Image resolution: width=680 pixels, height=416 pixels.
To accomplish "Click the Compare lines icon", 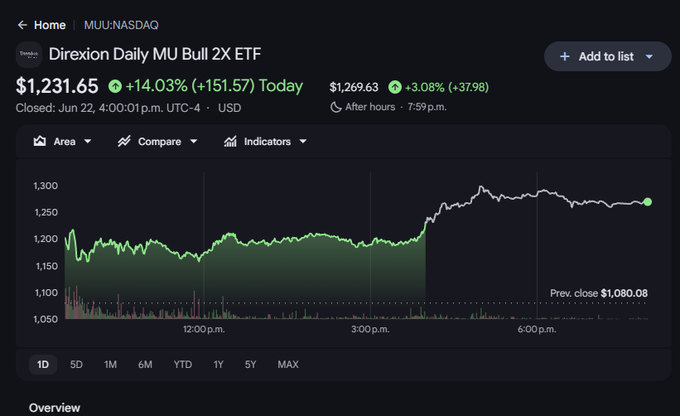I will 124,141.
